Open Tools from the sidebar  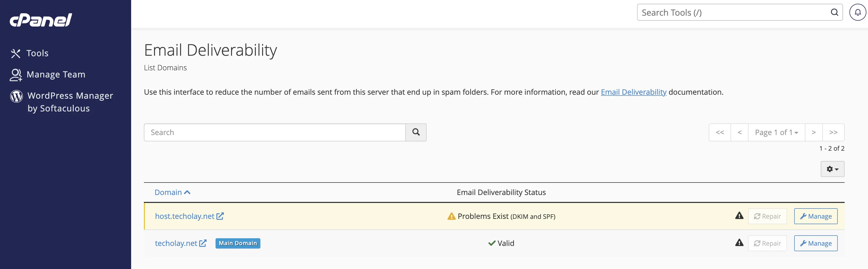[30, 53]
